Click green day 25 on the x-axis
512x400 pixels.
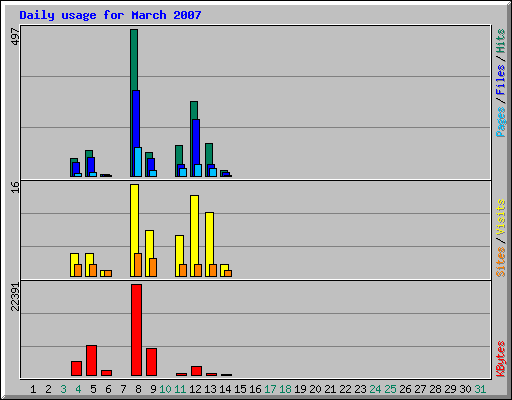click(390, 389)
